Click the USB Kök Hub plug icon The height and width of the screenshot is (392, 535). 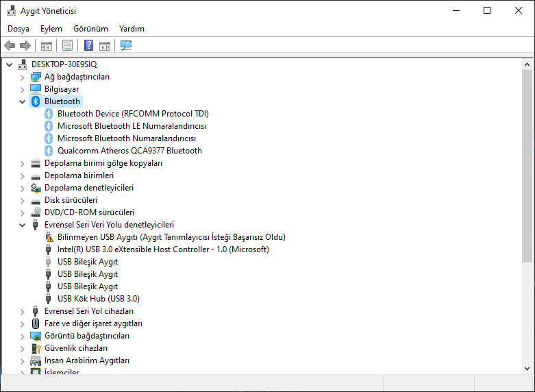point(49,299)
